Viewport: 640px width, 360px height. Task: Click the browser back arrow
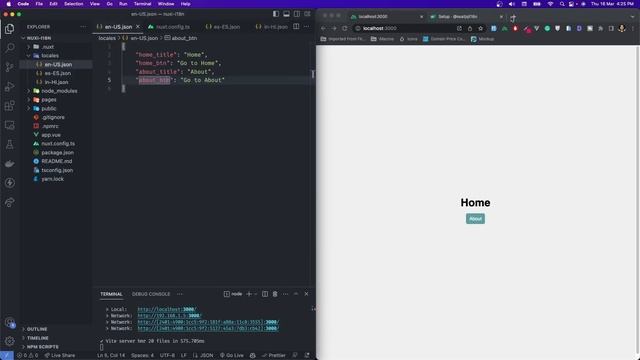[x=324, y=29]
